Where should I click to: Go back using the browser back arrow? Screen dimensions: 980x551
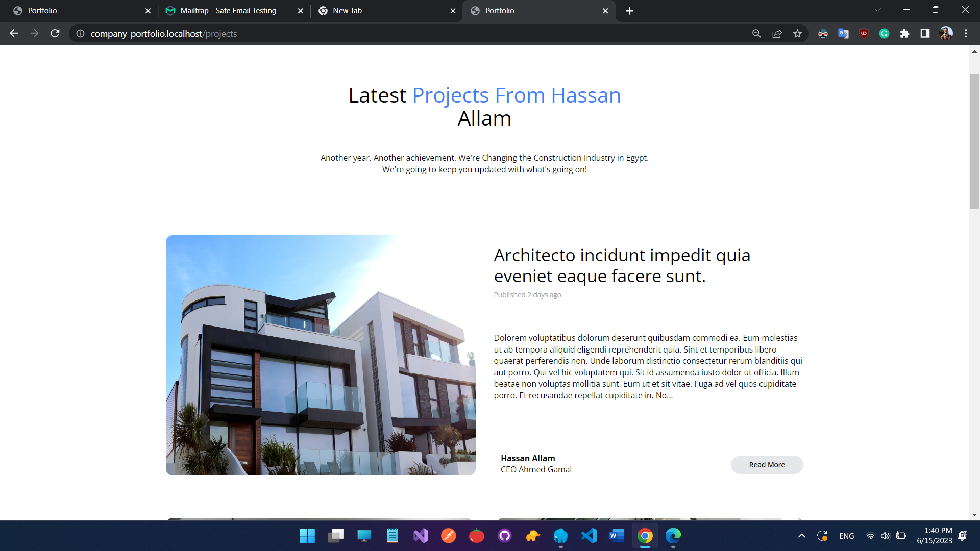(x=14, y=33)
